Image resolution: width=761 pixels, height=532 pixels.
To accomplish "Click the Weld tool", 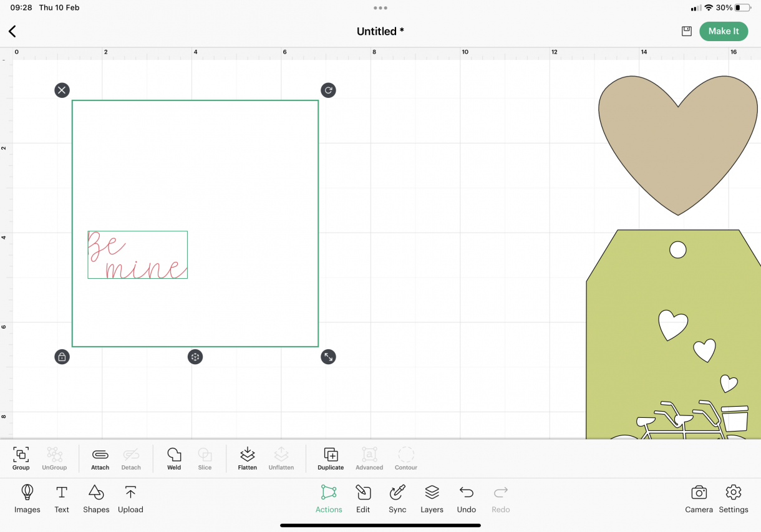I will [x=174, y=458].
